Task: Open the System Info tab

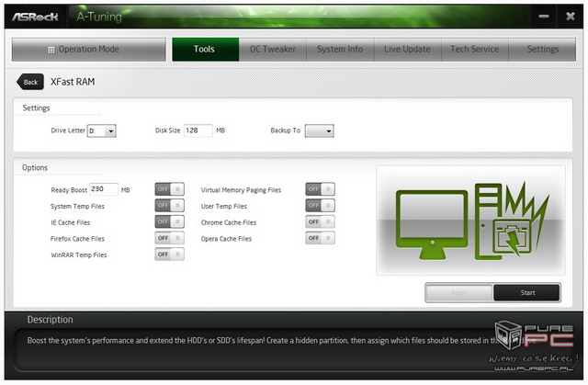Action: pos(340,49)
